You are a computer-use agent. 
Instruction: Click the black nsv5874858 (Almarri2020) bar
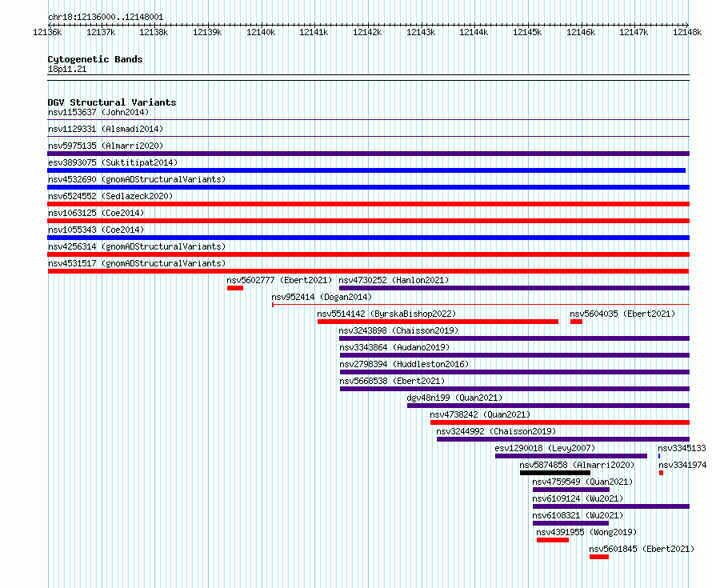tap(555, 473)
